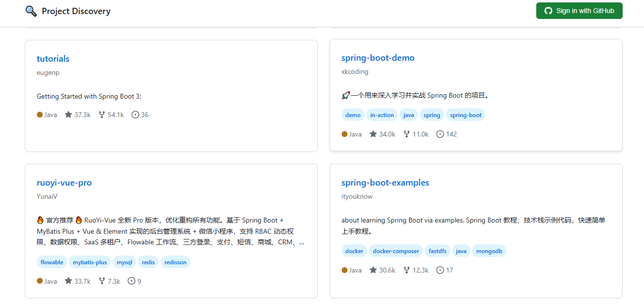Click the fork icon in ruoyi-vue-pro card
Viewport: 644px width, 308px height.
[x=102, y=281]
